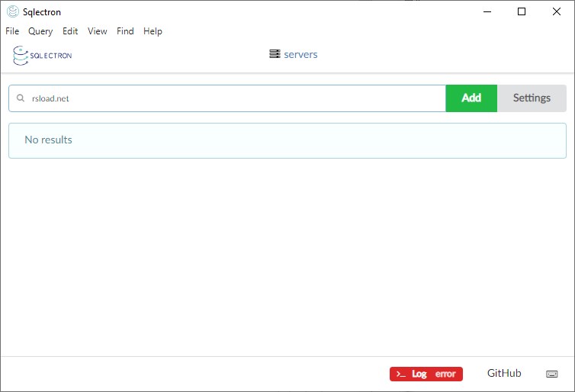Open the red Log error button
Image resolution: width=575 pixels, height=392 pixels.
tap(426, 374)
